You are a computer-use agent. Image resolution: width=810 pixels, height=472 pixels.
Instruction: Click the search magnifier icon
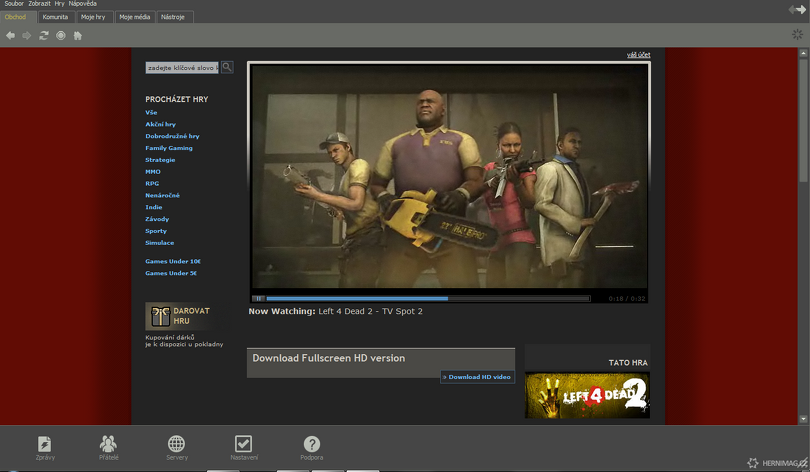(x=227, y=67)
